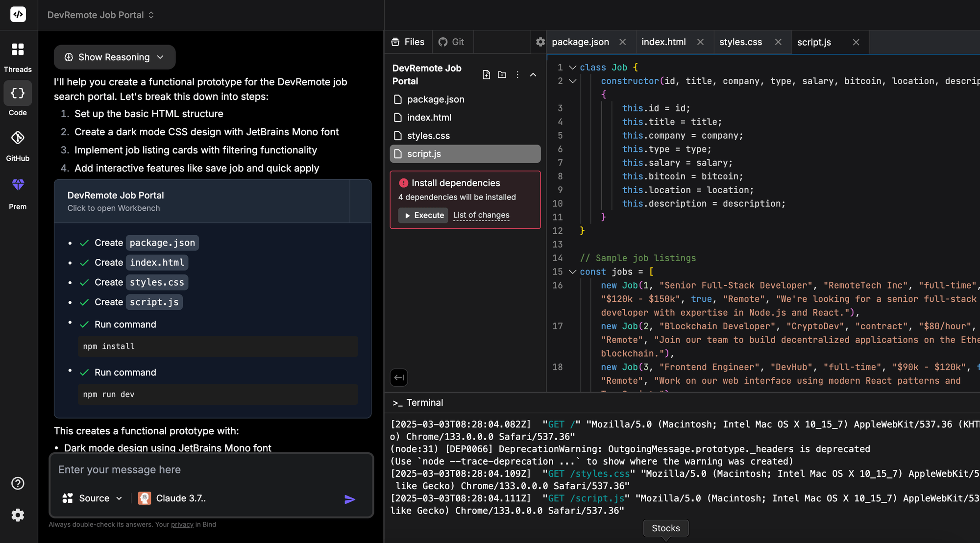This screenshot has height=543, width=980.
Task: Open editor settings with the gear icon
Action: [x=539, y=42]
